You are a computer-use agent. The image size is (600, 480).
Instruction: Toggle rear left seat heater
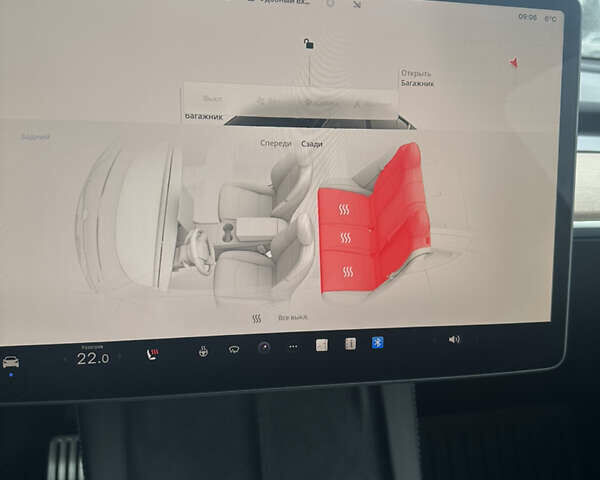coord(348,271)
